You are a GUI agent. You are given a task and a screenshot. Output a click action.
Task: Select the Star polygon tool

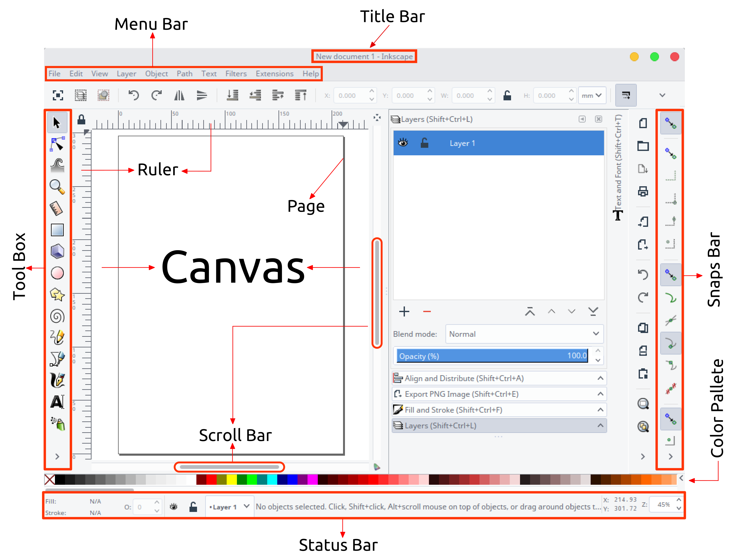57,295
